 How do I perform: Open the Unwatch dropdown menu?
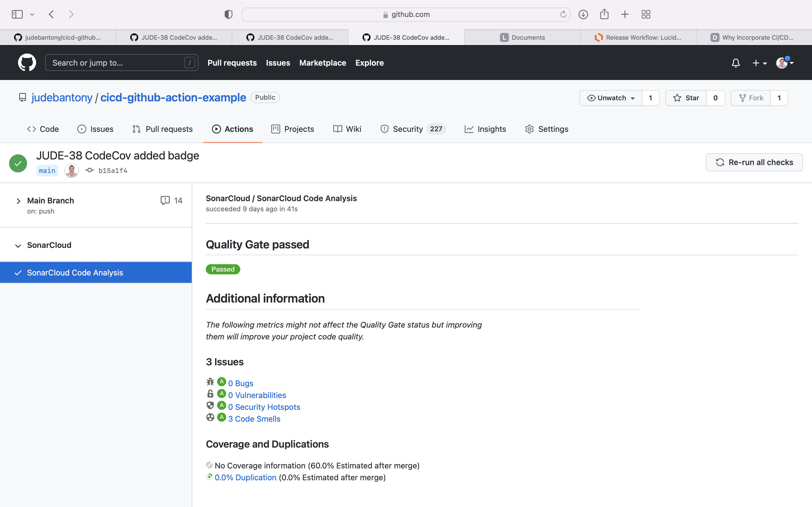[x=611, y=98]
